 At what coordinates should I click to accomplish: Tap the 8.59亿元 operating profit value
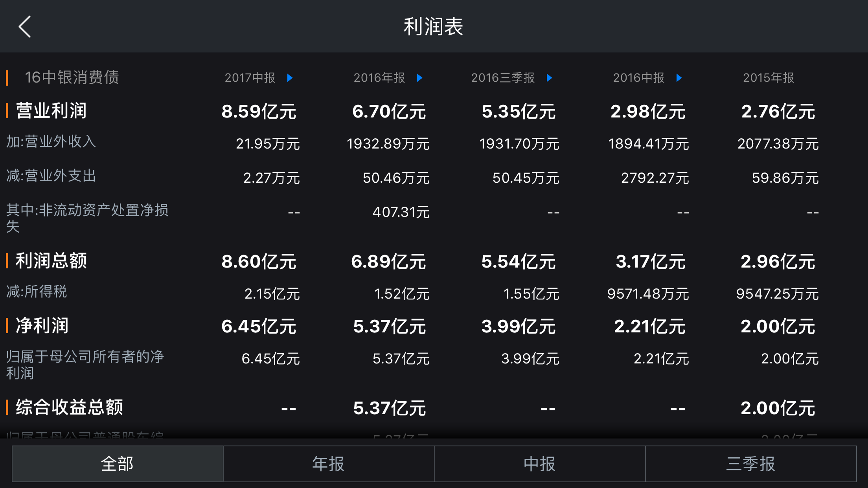[259, 112]
